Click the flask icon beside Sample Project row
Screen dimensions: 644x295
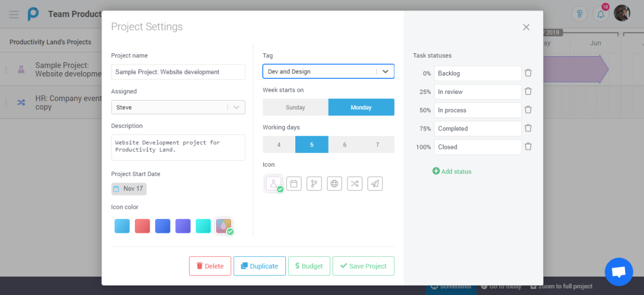point(21,69)
